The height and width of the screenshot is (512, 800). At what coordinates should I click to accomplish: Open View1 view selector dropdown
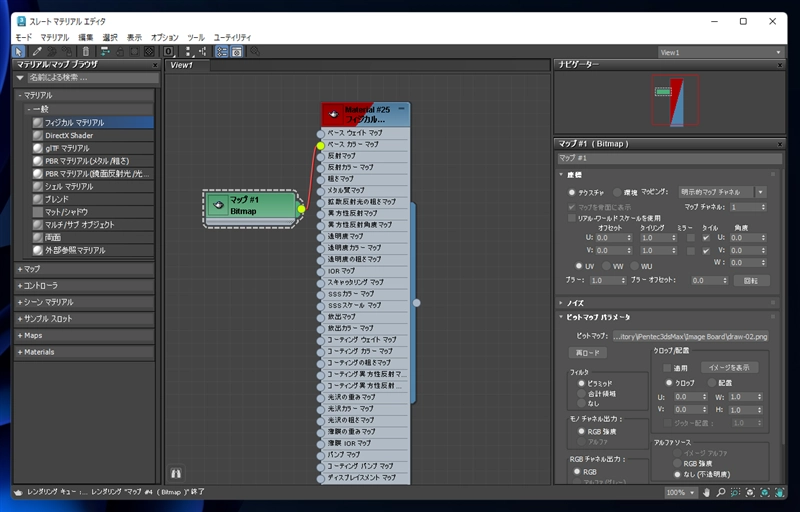tap(720, 52)
